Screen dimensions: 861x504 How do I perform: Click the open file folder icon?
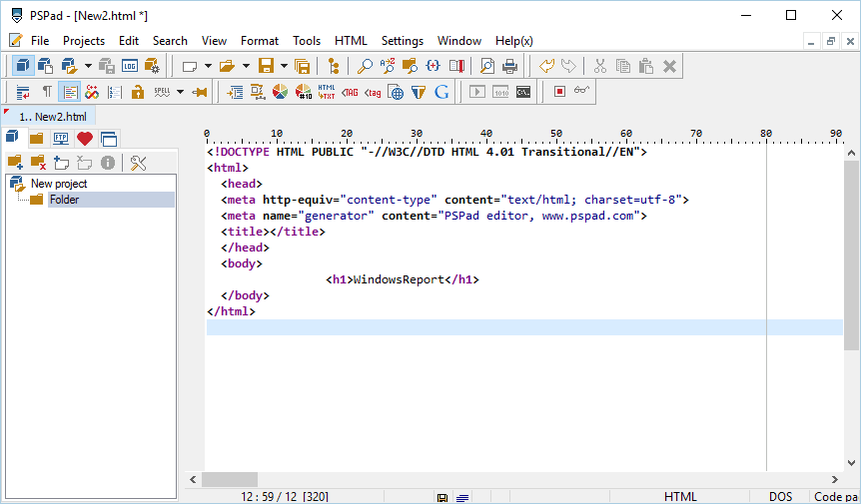click(x=228, y=66)
